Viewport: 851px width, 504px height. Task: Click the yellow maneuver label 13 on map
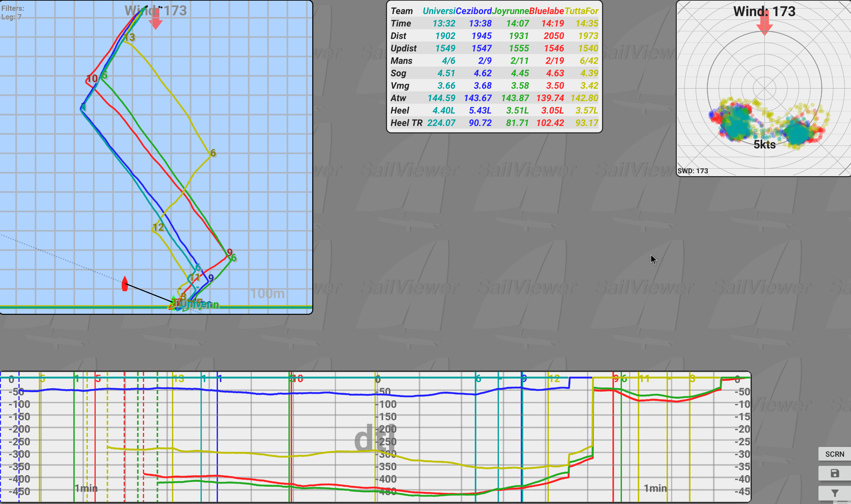point(130,37)
